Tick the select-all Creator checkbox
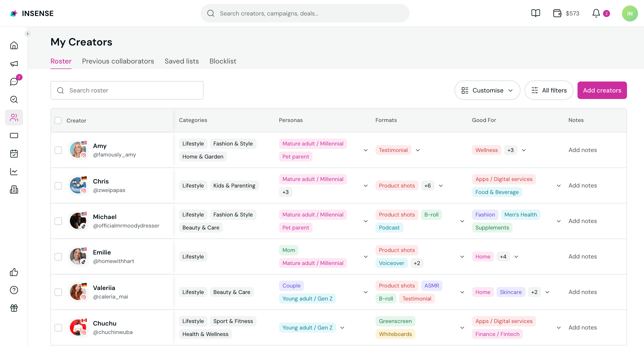 (58, 120)
